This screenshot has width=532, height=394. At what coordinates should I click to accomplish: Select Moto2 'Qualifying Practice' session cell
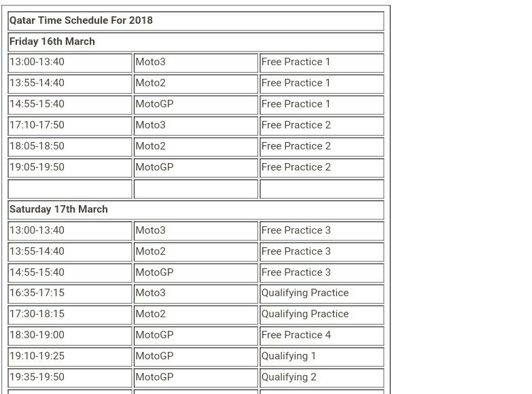(x=305, y=314)
